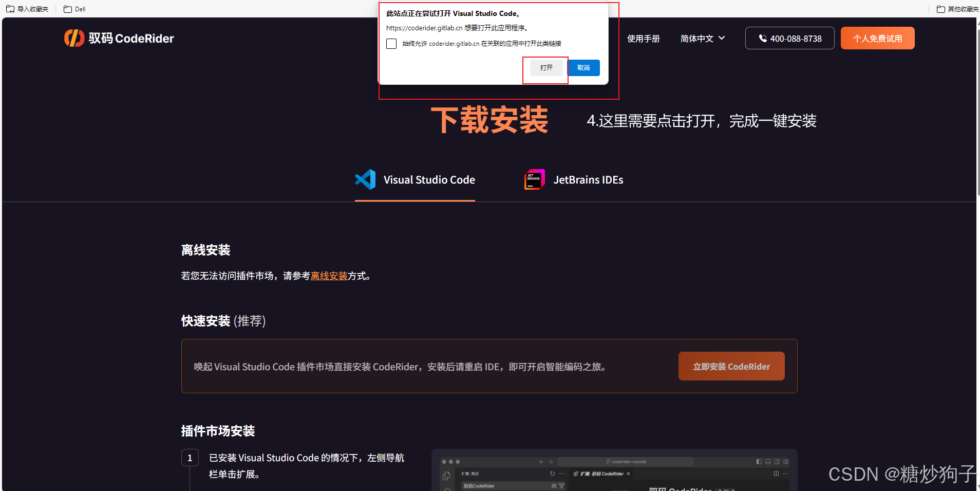Enable 始终允许 coderider.gitlab.cn checkbox

coord(391,43)
